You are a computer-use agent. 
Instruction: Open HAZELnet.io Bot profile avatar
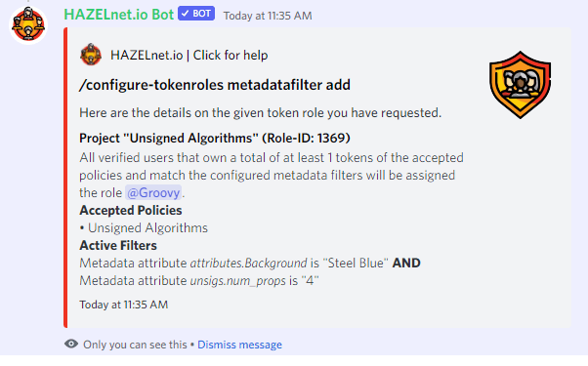coord(28,25)
